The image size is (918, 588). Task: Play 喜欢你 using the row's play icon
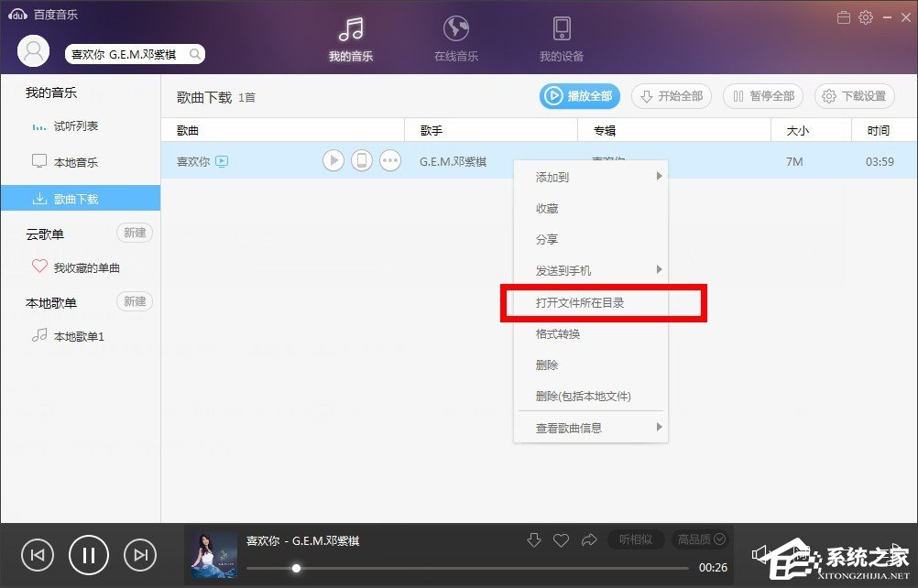333,159
